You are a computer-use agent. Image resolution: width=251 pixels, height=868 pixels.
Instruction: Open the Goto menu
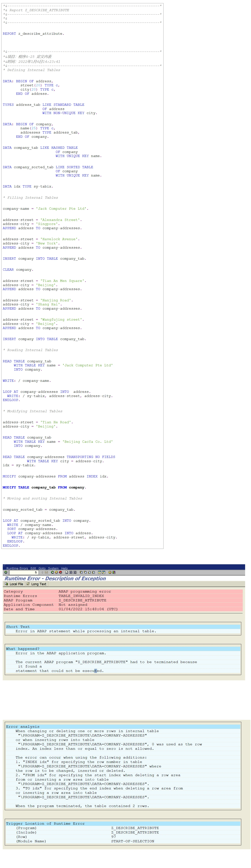tap(42, 569)
